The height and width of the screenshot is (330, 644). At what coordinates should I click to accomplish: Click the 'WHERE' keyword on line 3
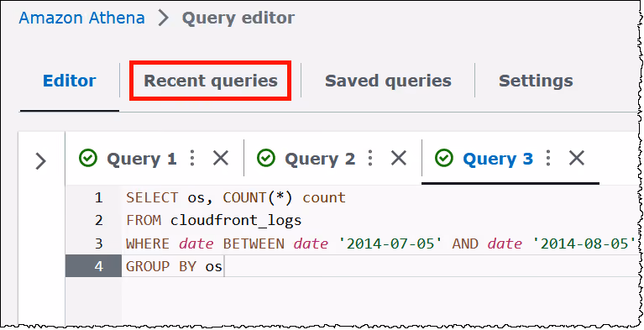[x=148, y=244]
